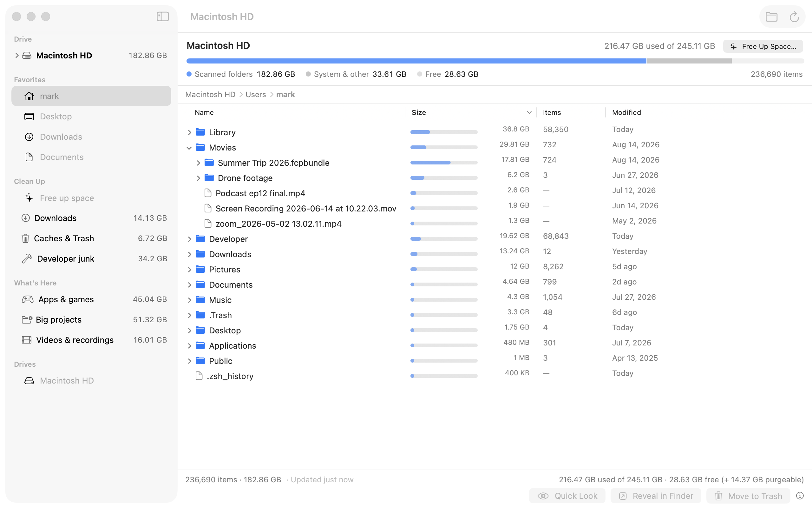The width and height of the screenshot is (812, 508).
Task: Click the Updated just now status text
Action: pos(322,479)
